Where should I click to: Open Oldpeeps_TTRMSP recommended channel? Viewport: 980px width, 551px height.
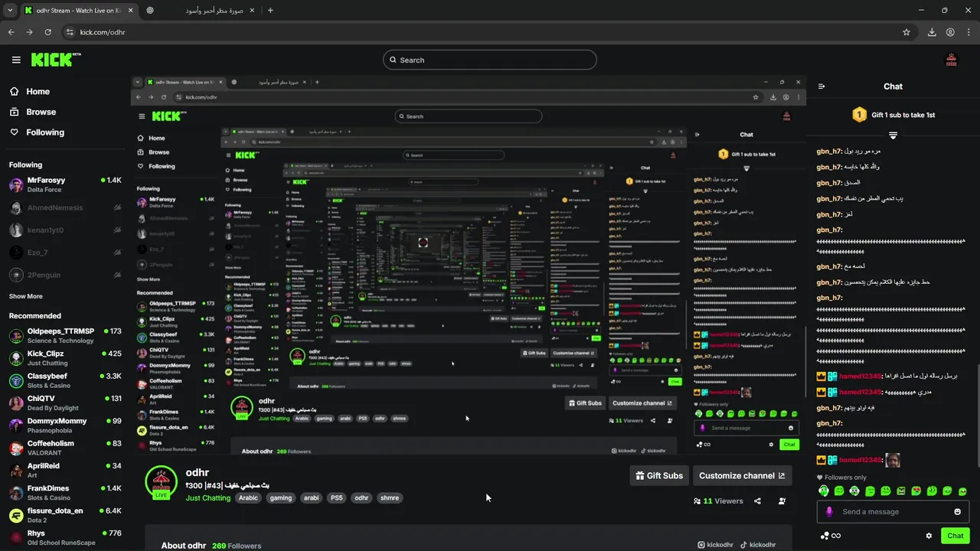tap(65, 336)
